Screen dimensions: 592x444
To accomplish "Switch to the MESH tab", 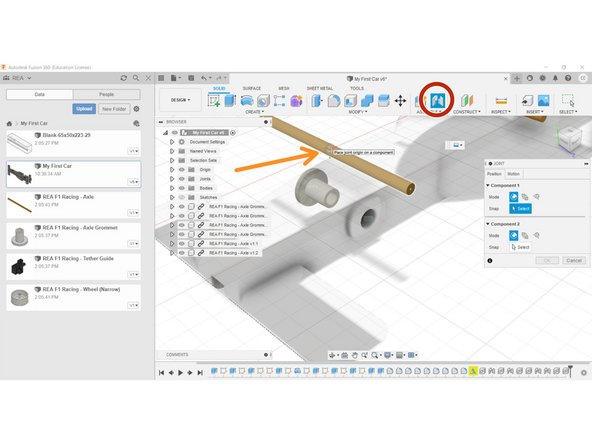I will [284, 88].
